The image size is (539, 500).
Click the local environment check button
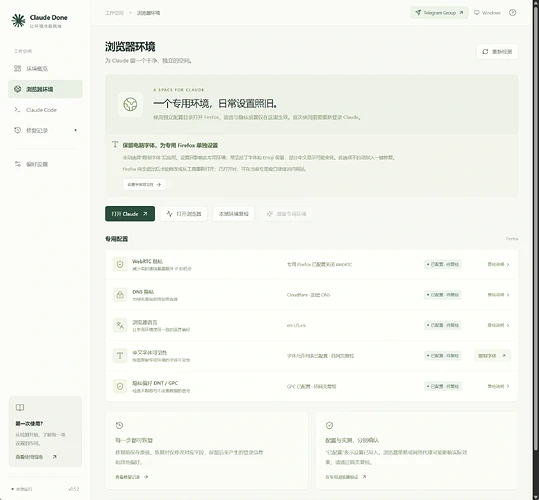pos(234,214)
